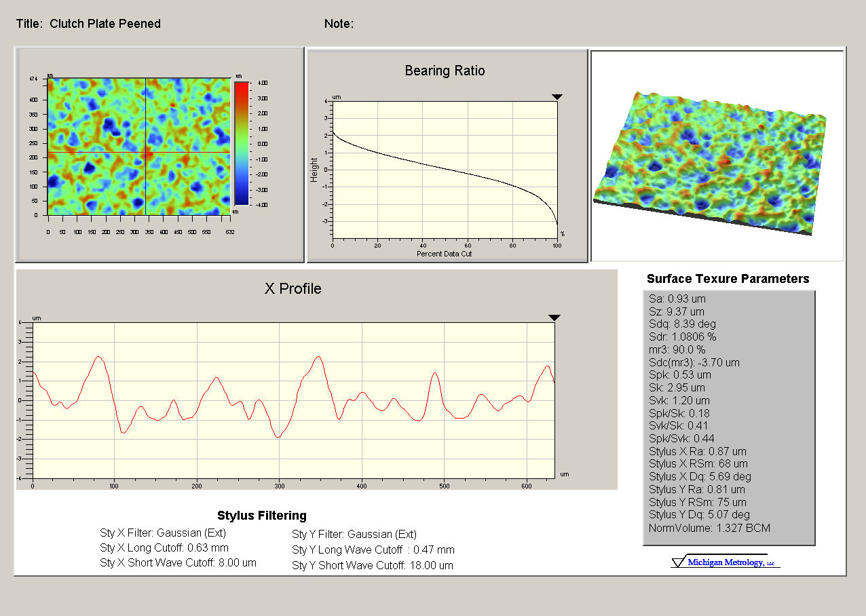Select the Stylus X Ra: 0.87 um entry

pos(697,451)
